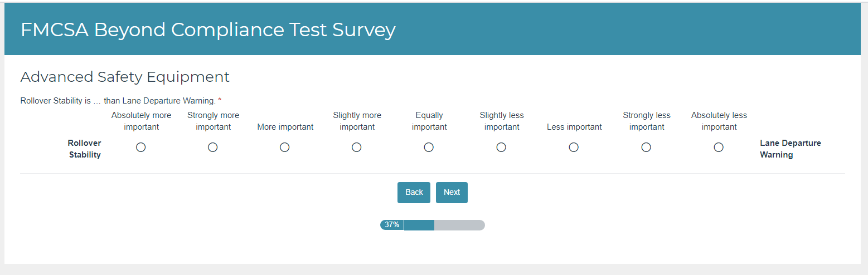Click the 'Absolutely less important' column label
The width and height of the screenshot is (868, 275).
tap(719, 121)
